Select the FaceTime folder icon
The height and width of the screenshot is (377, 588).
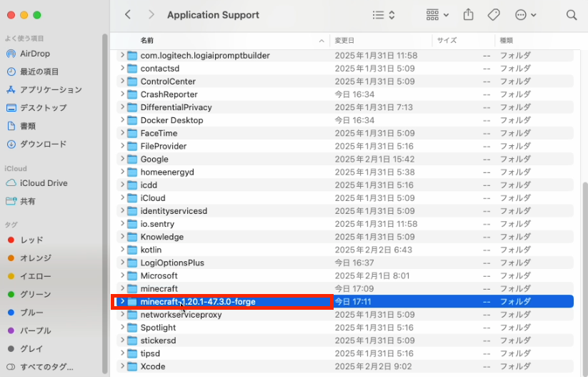[x=132, y=133]
